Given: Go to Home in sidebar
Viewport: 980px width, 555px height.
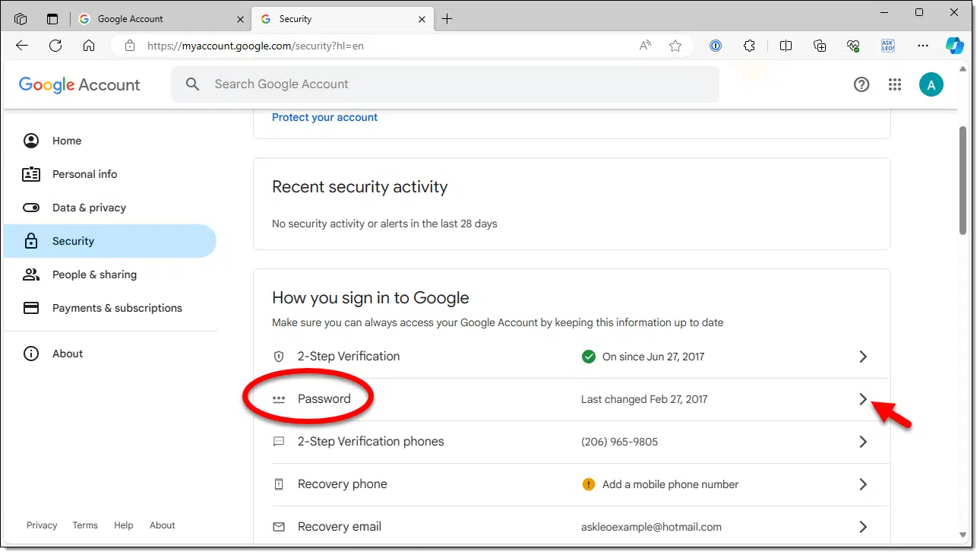Looking at the screenshot, I should 110,141.
